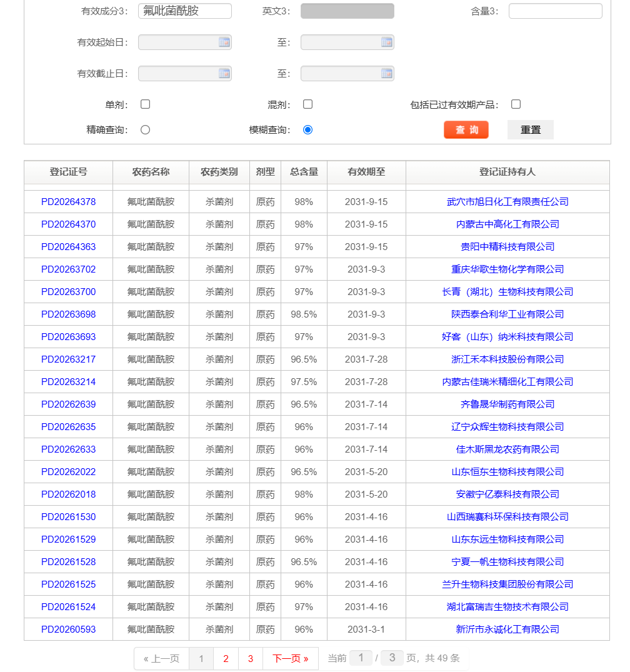The height and width of the screenshot is (672, 630).
Task: Open registration PD20261530
Action: point(69,517)
